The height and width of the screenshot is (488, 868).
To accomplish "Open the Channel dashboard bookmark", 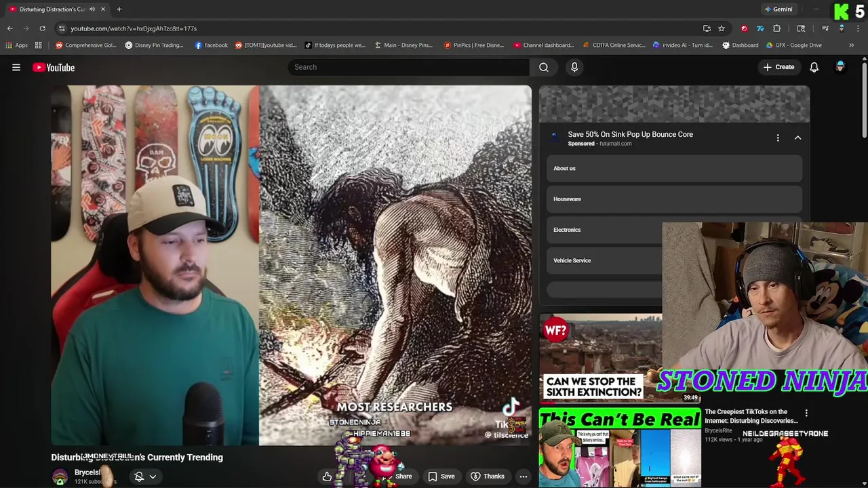I will pyautogui.click(x=544, y=45).
